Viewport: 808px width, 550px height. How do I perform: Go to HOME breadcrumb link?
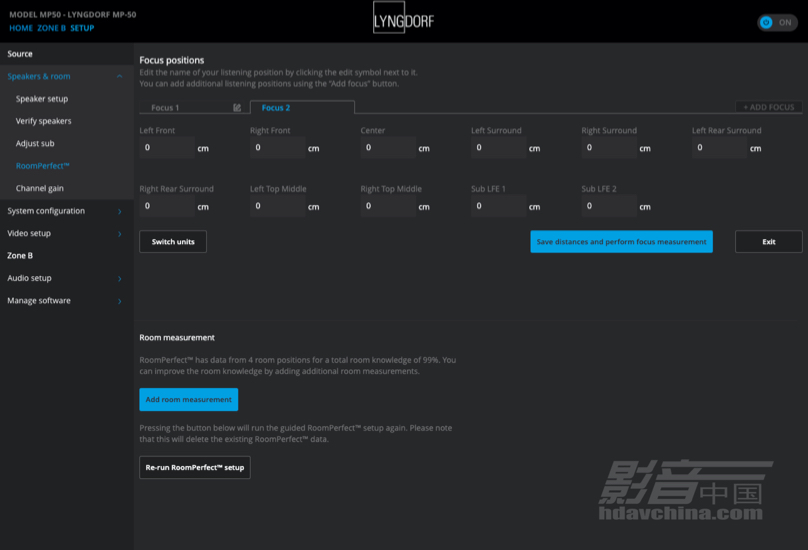(21, 28)
